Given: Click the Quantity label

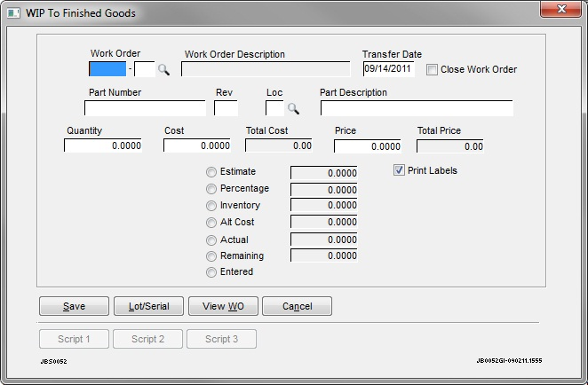Looking at the screenshot, I should coord(84,130).
